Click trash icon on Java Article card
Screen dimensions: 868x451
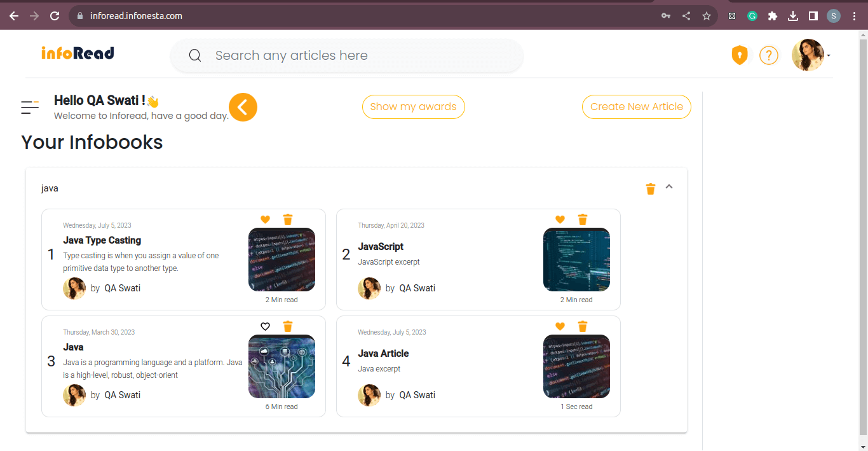point(583,326)
